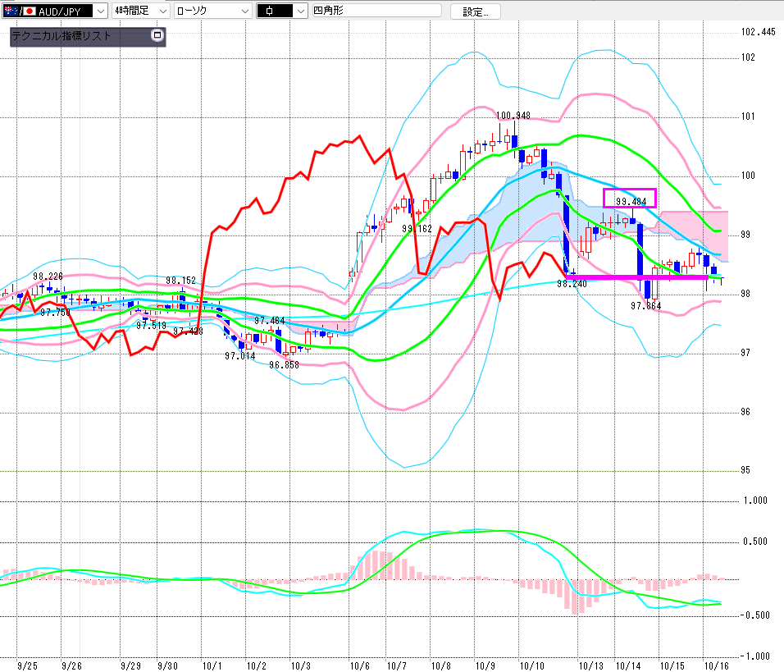Image resolution: width=784 pixels, height=672 pixels.
Task: Open the AUD/JPY currency pair dropdown
Action: pyautogui.click(x=100, y=11)
